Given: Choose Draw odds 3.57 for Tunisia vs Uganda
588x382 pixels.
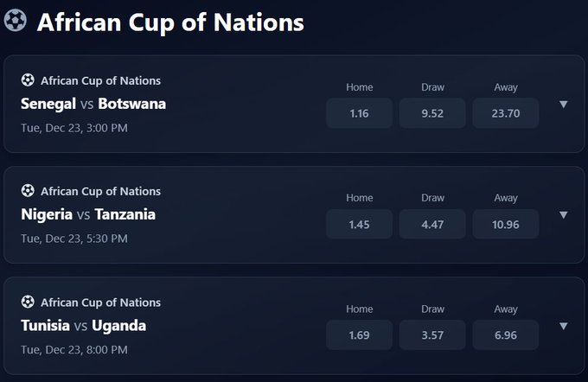Looking at the screenshot, I should (432, 335).
